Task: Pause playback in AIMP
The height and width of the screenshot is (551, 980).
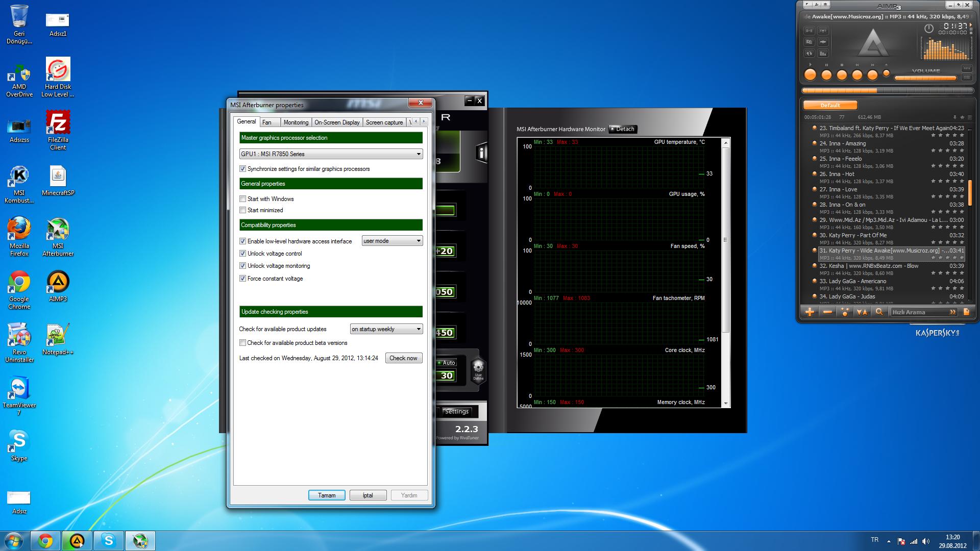Action: 826,74
